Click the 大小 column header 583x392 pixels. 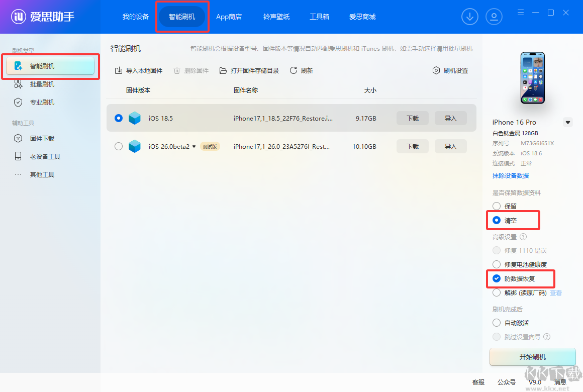click(370, 90)
